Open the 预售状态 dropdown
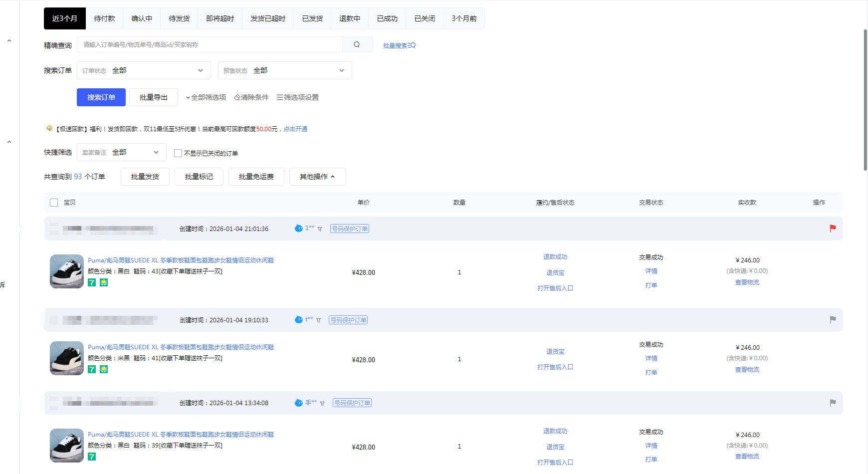Viewport: 868px width, 474px height. pyautogui.click(x=285, y=70)
